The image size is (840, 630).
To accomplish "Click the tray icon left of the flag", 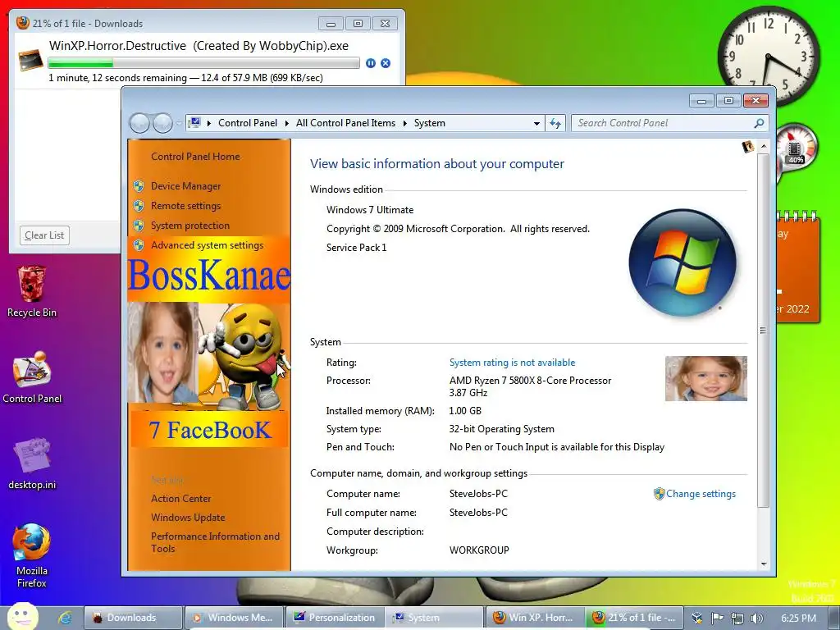I will pyautogui.click(x=697, y=619).
